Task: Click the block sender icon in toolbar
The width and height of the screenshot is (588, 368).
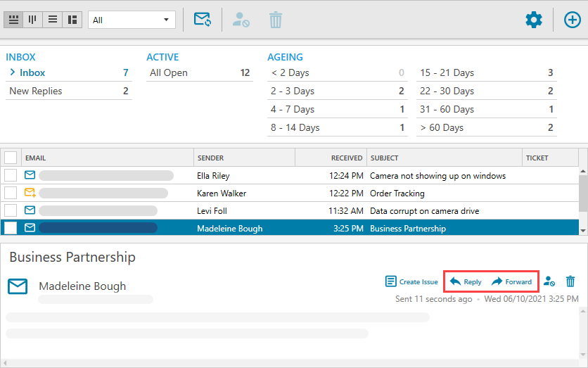Action: (x=241, y=20)
